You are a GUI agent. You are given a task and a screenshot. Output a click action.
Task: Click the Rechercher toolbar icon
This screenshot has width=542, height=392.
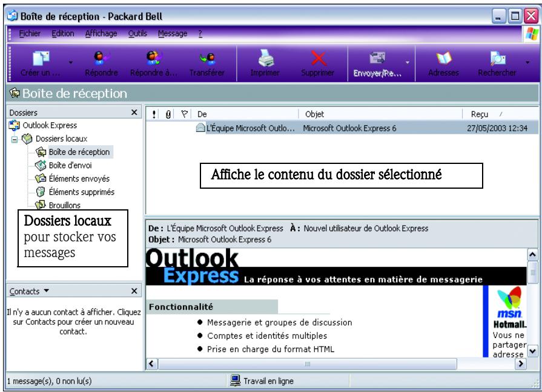[498, 58]
